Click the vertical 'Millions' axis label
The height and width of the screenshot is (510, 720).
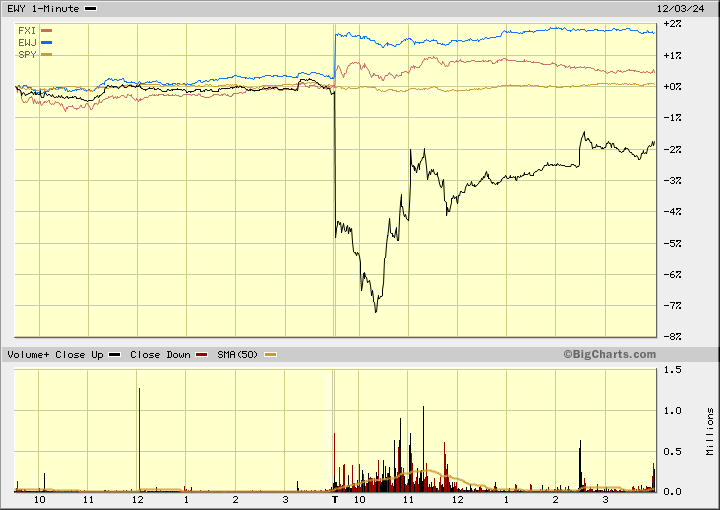coord(710,431)
